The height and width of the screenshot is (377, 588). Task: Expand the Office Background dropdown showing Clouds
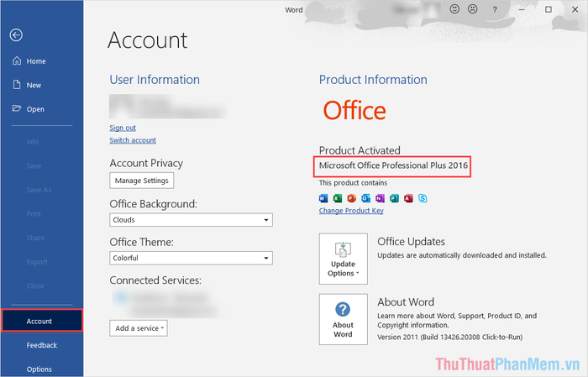(x=191, y=220)
